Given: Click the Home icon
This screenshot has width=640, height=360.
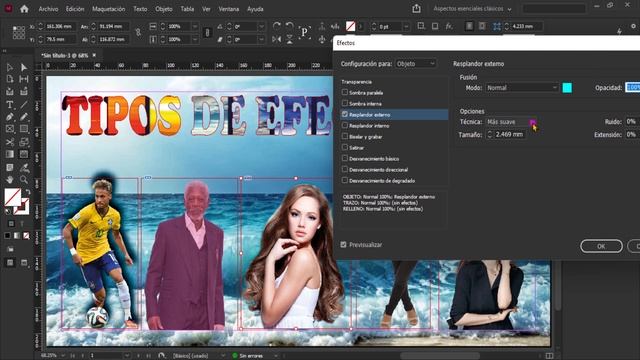Looking at the screenshot, I should [x=24, y=9].
